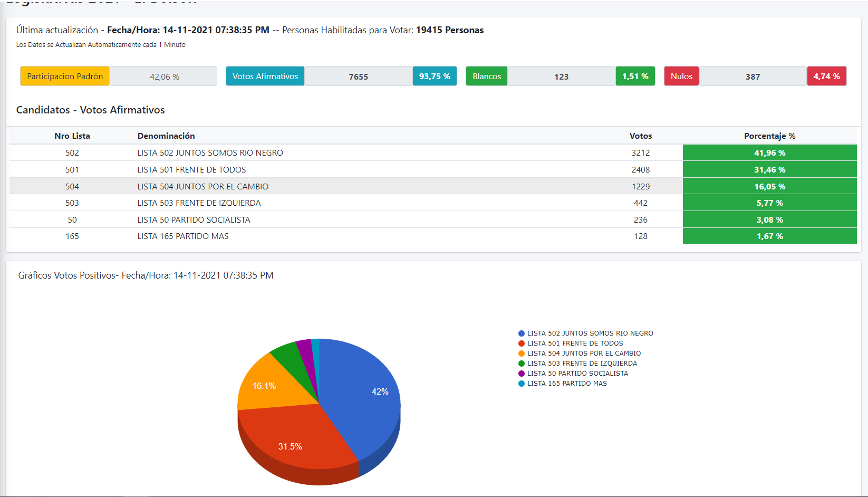The image size is (868, 497).
Task: Select the Lista 504 Juntos por el Cambio row
Action: 433,186
